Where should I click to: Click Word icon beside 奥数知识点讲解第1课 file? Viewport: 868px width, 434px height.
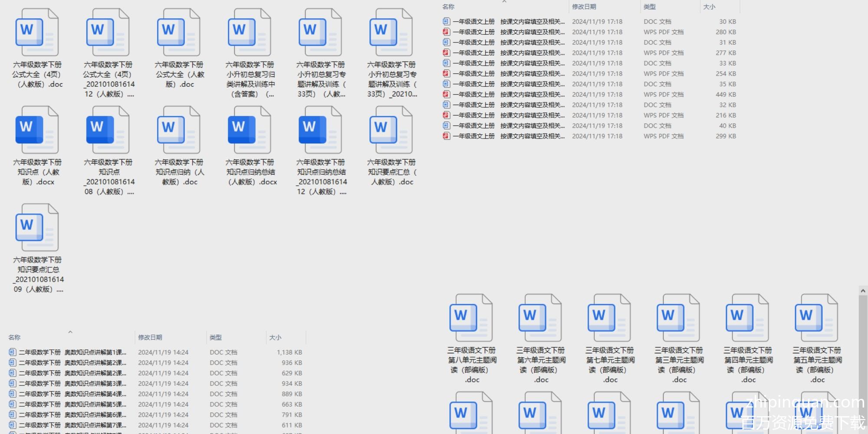(x=12, y=352)
